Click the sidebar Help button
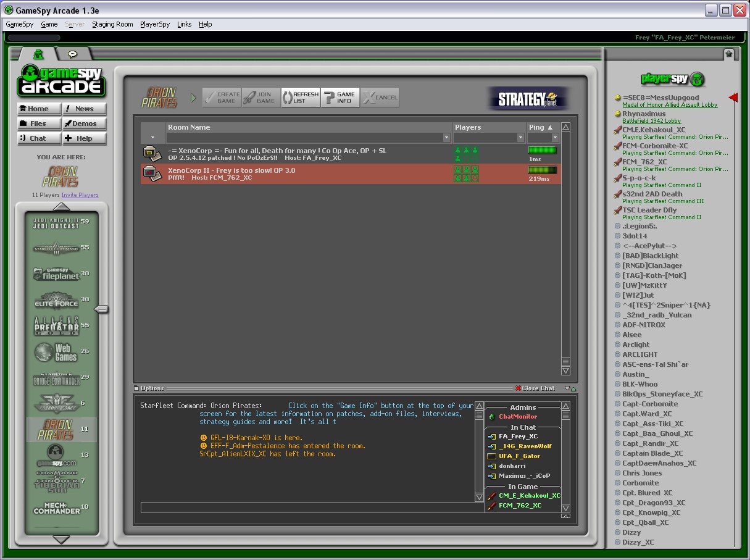This screenshot has width=750, height=560. 84,138
